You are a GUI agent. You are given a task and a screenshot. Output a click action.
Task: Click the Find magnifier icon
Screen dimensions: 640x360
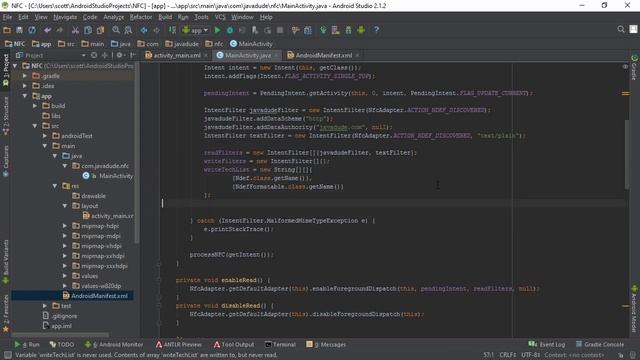coord(116,30)
